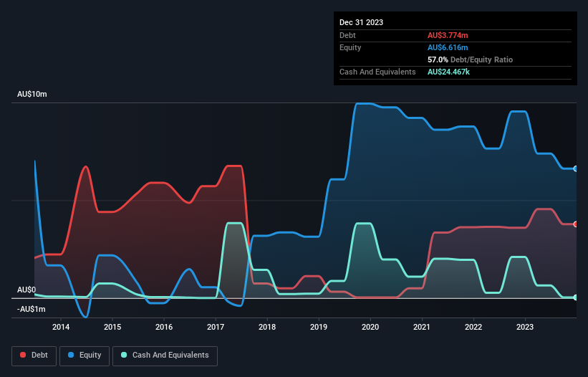Toggle the Equity legend button
This screenshot has height=377, width=588.
tap(85, 355)
